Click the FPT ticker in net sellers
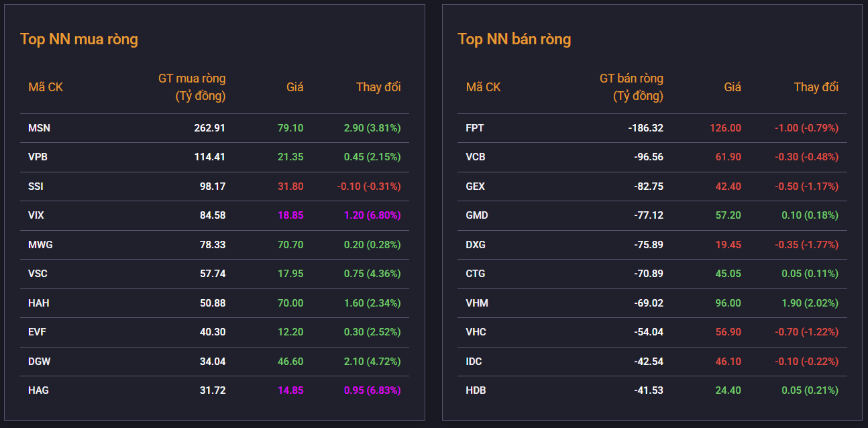The height and width of the screenshot is (428, 868). click(x=475, y=128)
